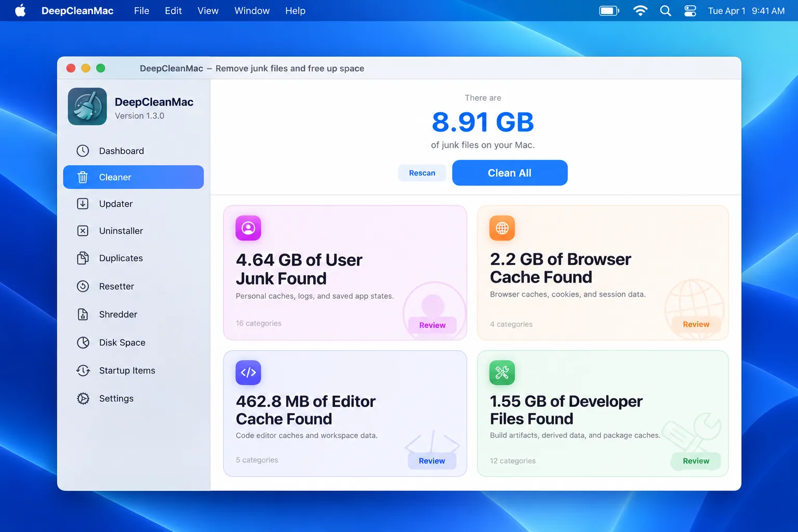Click the Rescan button

point(422,173)
